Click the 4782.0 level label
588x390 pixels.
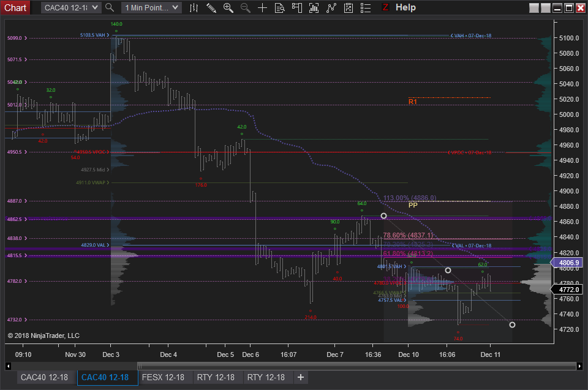(17, 281)
